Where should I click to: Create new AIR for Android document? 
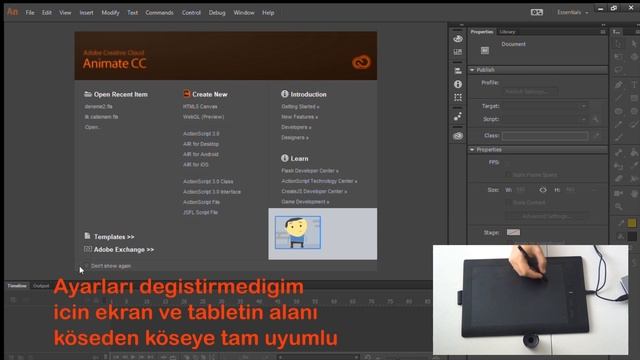coord(200,154)
